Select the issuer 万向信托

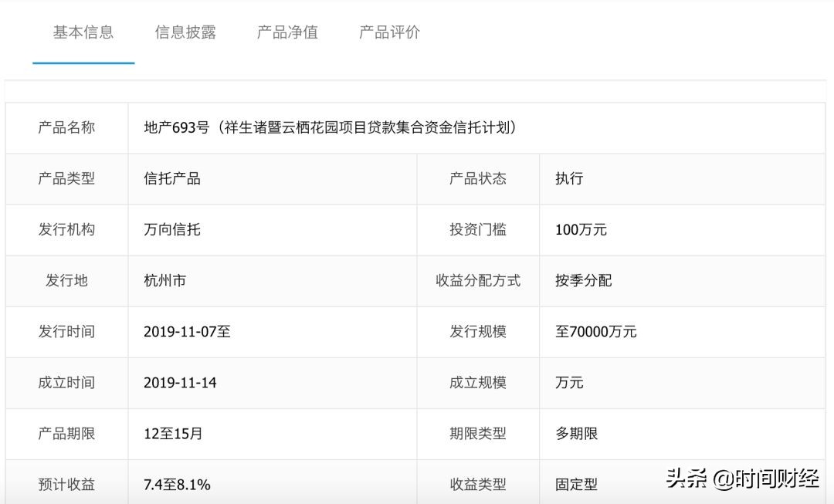pyautogui.click(x=171, y=230)
